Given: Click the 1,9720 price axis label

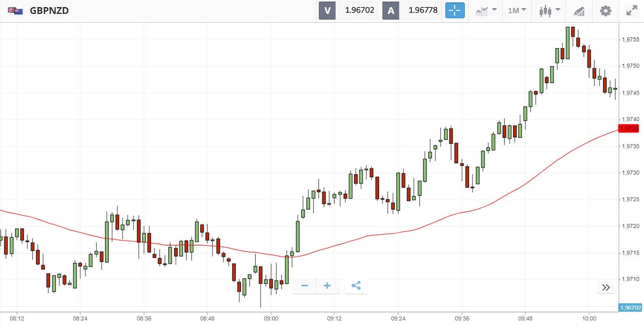Looking at the screenshot, I should tap(630, 226).
